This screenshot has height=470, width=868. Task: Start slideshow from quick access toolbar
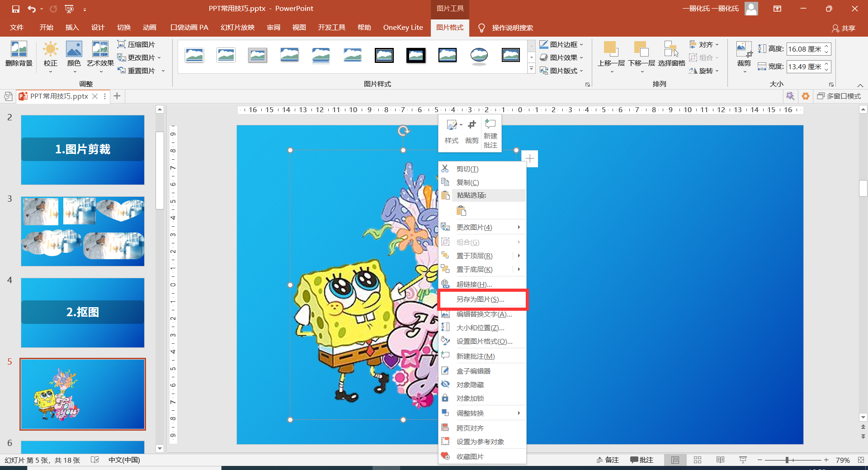(x=69, y=9)
